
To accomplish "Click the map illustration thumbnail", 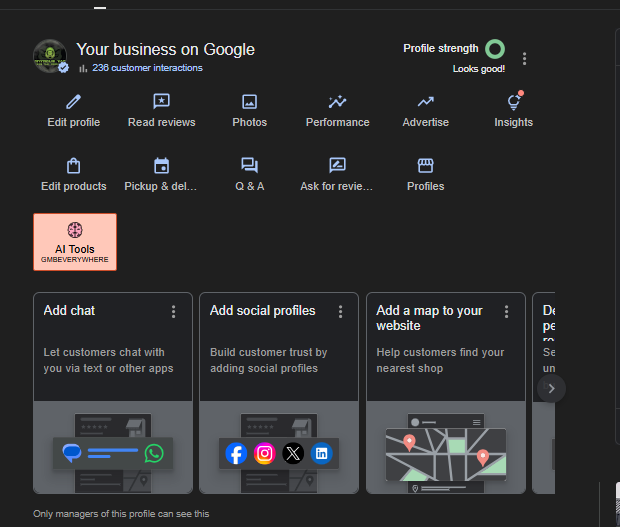I will pos(446,453).
